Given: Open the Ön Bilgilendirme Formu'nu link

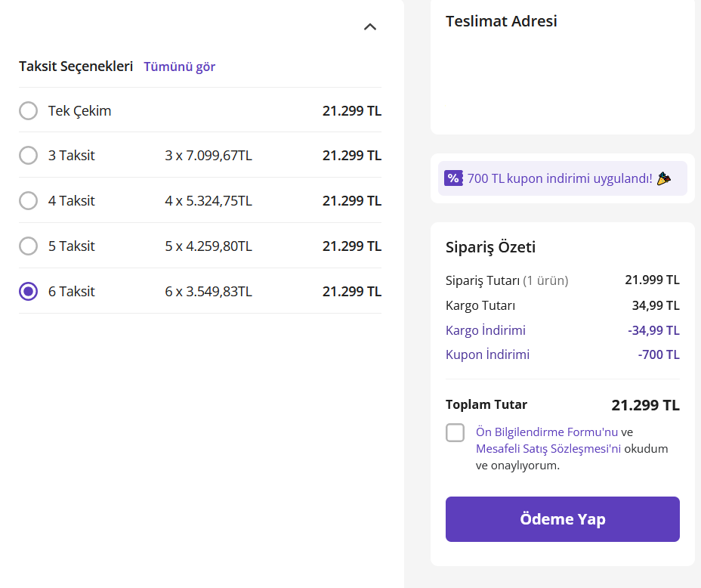Looking at the screenshot, I should tap(547, 432).
